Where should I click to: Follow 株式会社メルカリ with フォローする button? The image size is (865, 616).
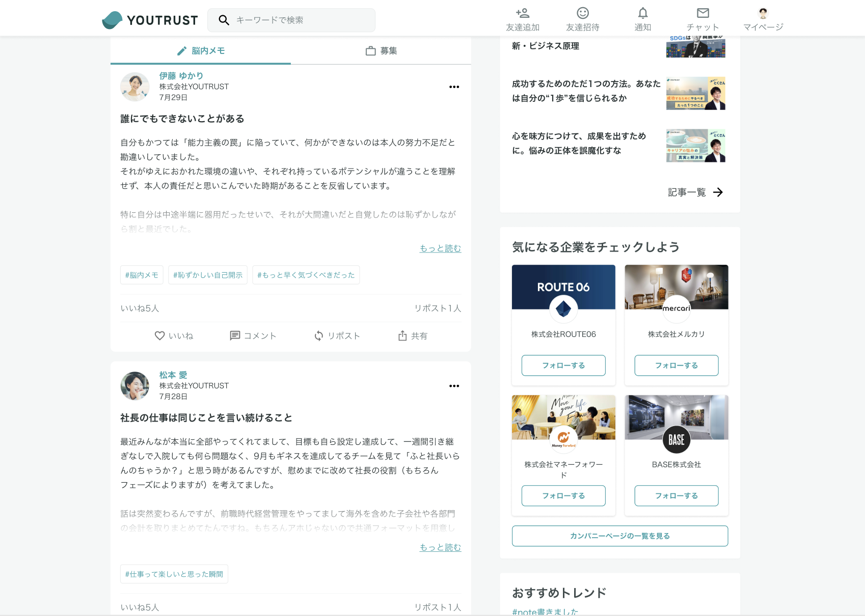tap(676, 365)
